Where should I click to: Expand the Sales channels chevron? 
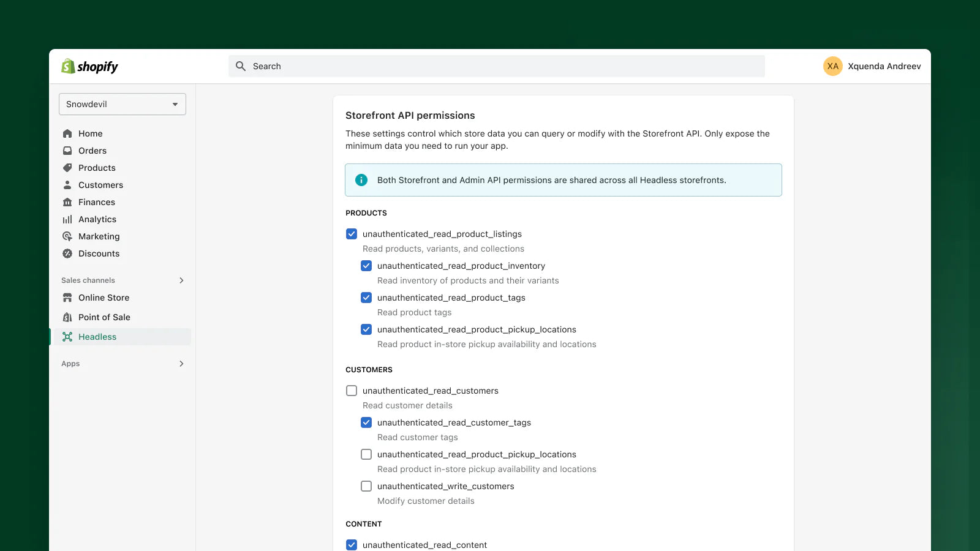181,280
